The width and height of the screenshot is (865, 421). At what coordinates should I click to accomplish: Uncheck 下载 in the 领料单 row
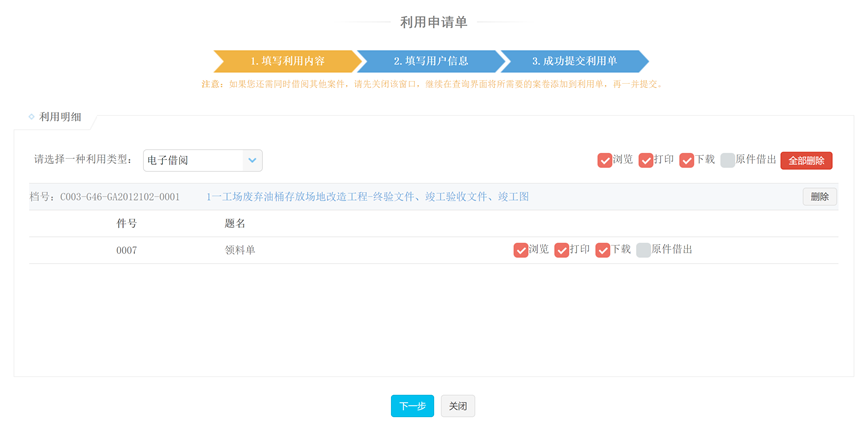click(x=603, y=250)
